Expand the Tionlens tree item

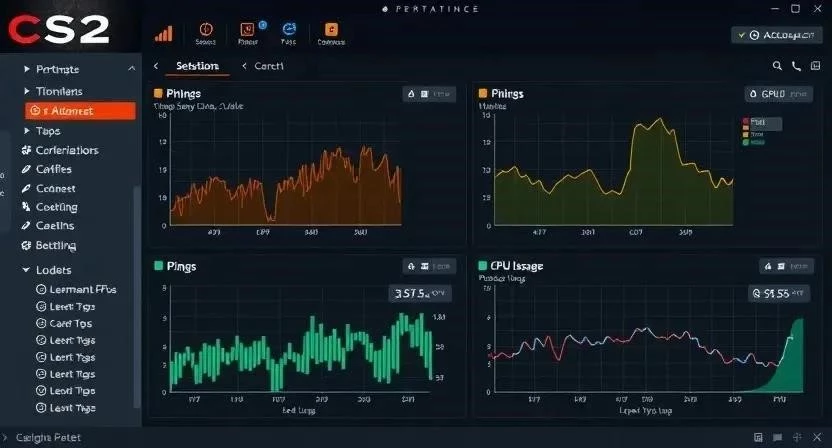tap(26, 91)
